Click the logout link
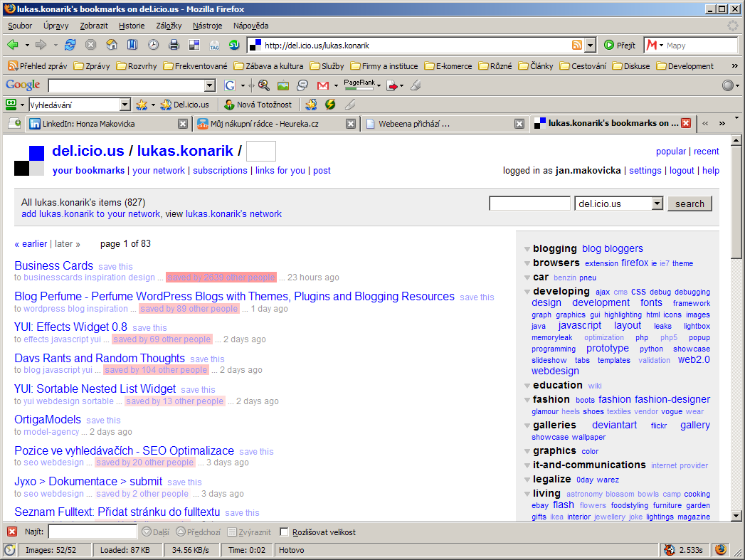 pos(682,171)
